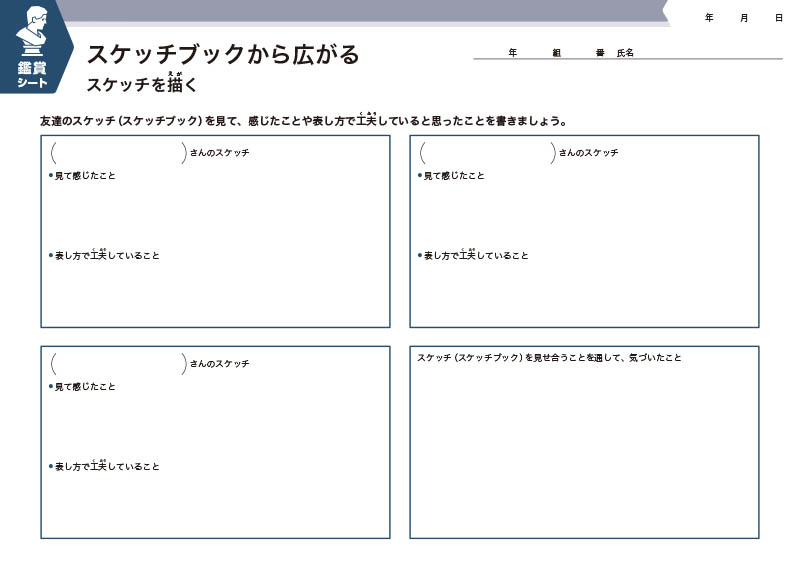Click the 氏名 name label

pyautogui.click(x=625, y=52)
